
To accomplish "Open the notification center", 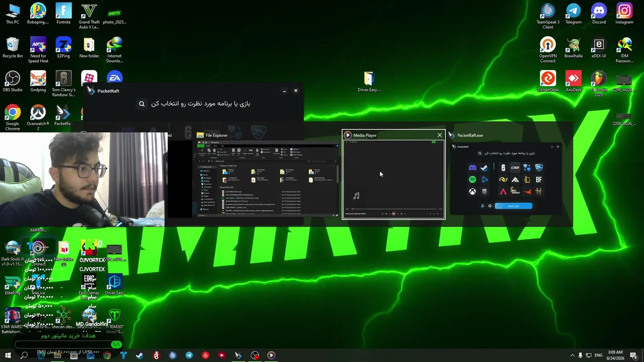I will (x=634, y=355).
